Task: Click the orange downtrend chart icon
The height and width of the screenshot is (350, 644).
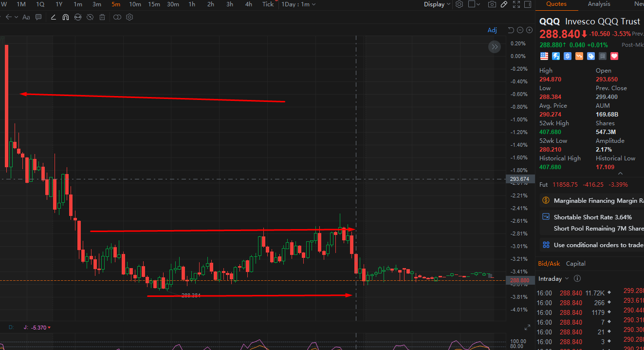Action: (579, 56)
